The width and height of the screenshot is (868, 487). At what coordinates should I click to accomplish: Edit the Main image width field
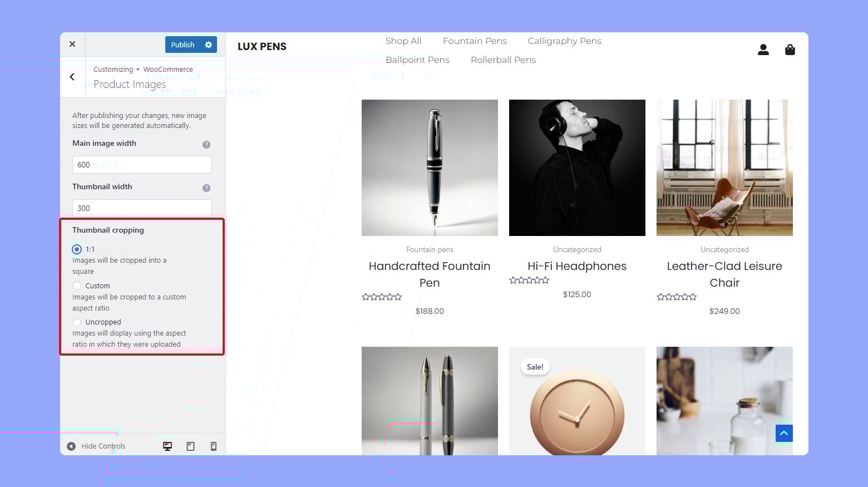click(142, 164)
